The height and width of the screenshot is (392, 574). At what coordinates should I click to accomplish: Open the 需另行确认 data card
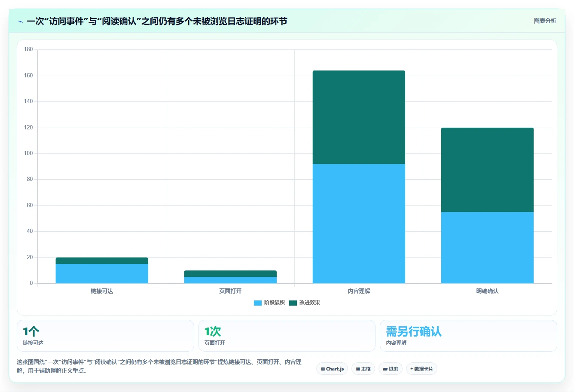click(x=468, y=336)
